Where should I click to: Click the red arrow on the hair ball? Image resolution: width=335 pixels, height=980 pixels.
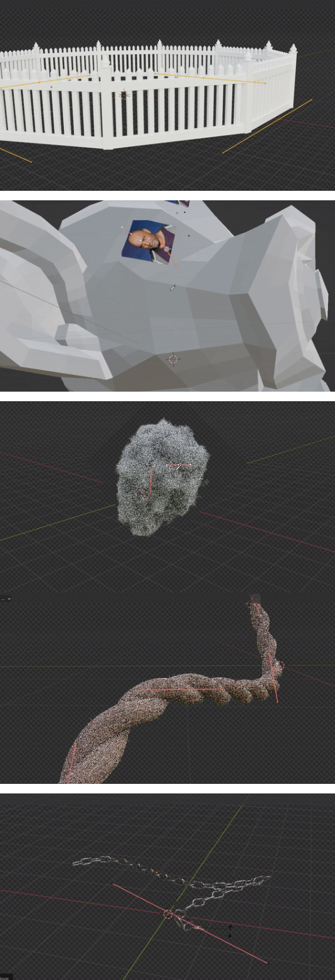(178, 465)
